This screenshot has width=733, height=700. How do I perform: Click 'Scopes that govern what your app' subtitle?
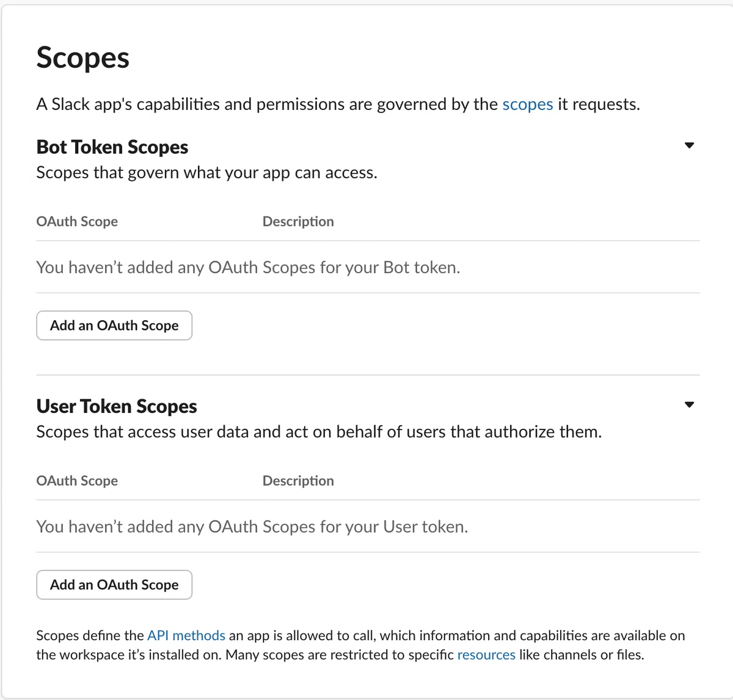tap(206, 173)
